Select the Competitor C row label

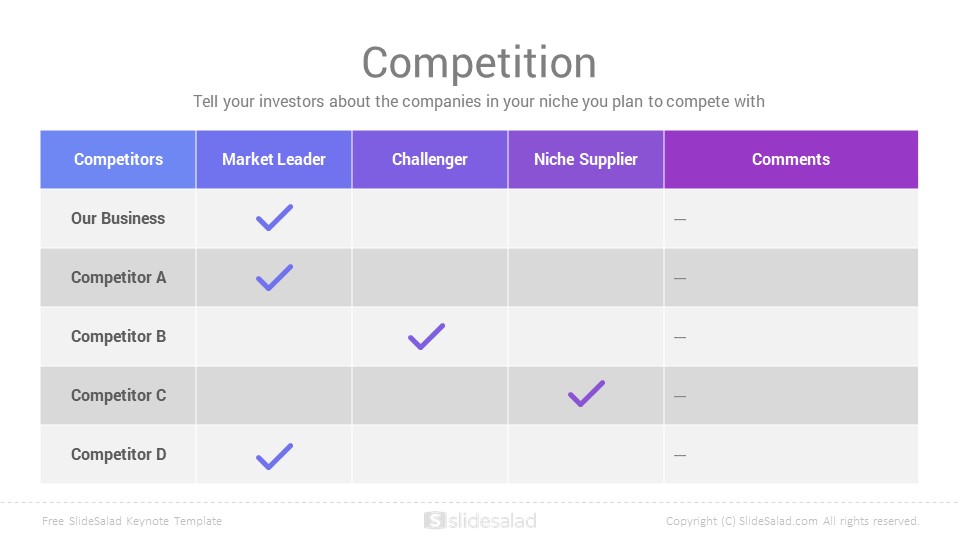point(118,396)
